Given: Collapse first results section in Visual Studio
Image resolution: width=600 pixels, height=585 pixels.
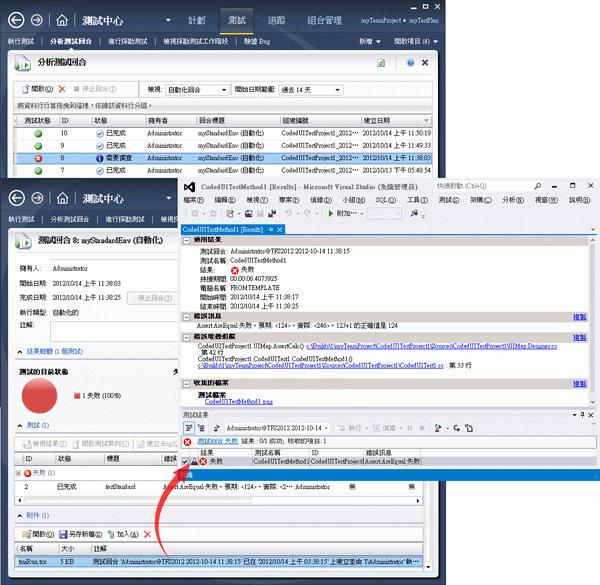Looking at the screenshot, I should [x=186, y=240].
